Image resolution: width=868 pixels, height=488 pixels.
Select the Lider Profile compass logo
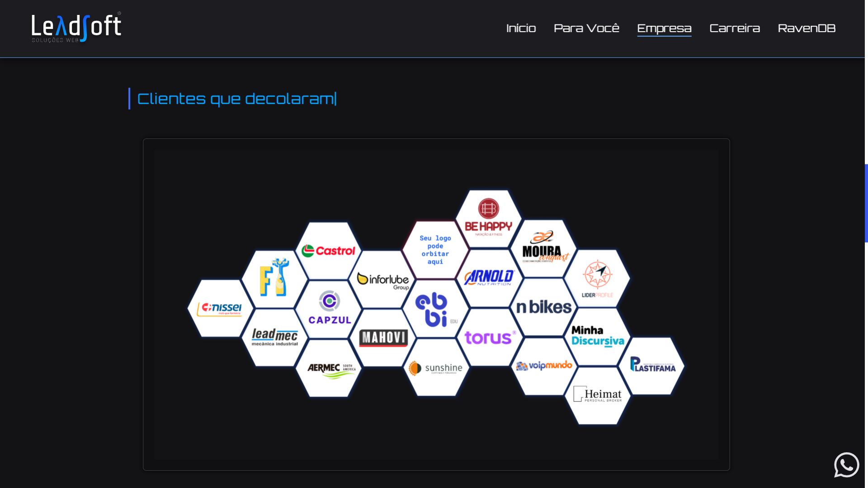pos(597,279)
